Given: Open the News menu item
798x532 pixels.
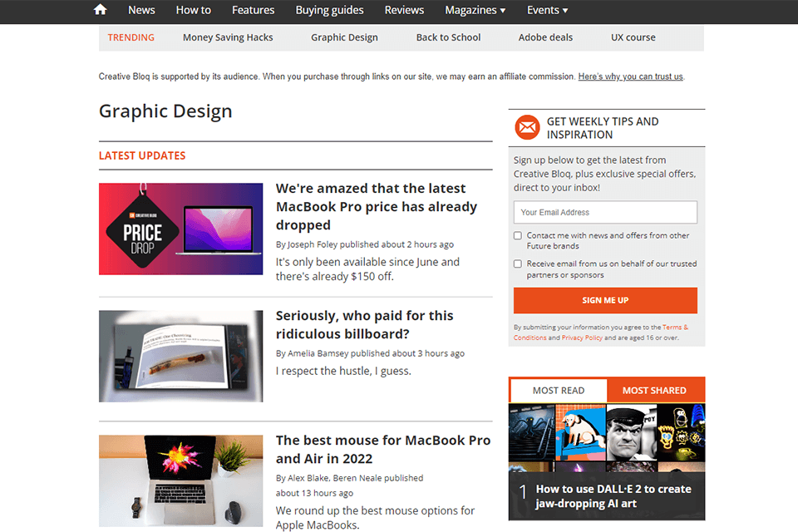Looking at the screenshot, I should point(141,10).
